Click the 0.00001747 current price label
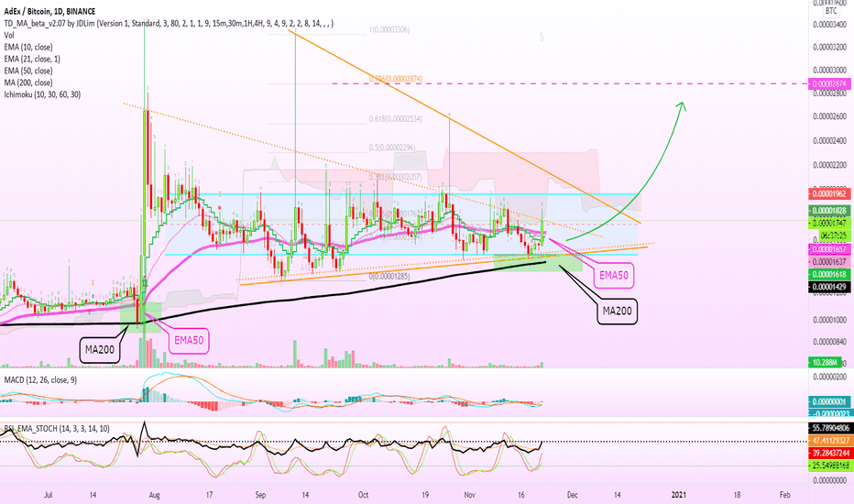The image size is (854, 504). (830, 224)
